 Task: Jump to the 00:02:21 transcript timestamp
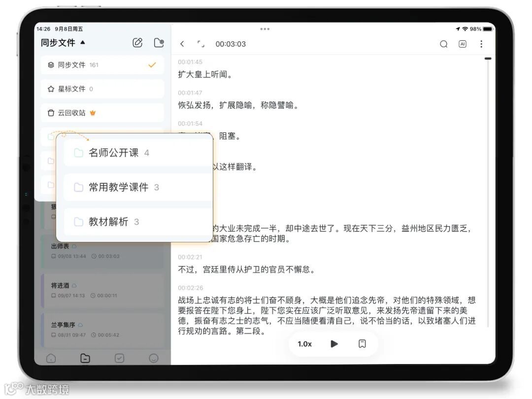click(x=190, y=257)
